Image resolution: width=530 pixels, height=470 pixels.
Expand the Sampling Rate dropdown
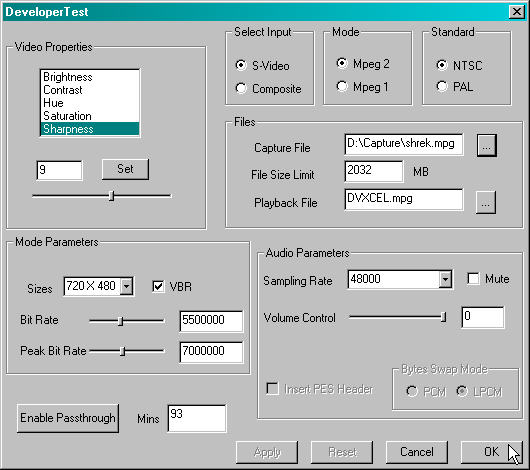pos(445,279)
